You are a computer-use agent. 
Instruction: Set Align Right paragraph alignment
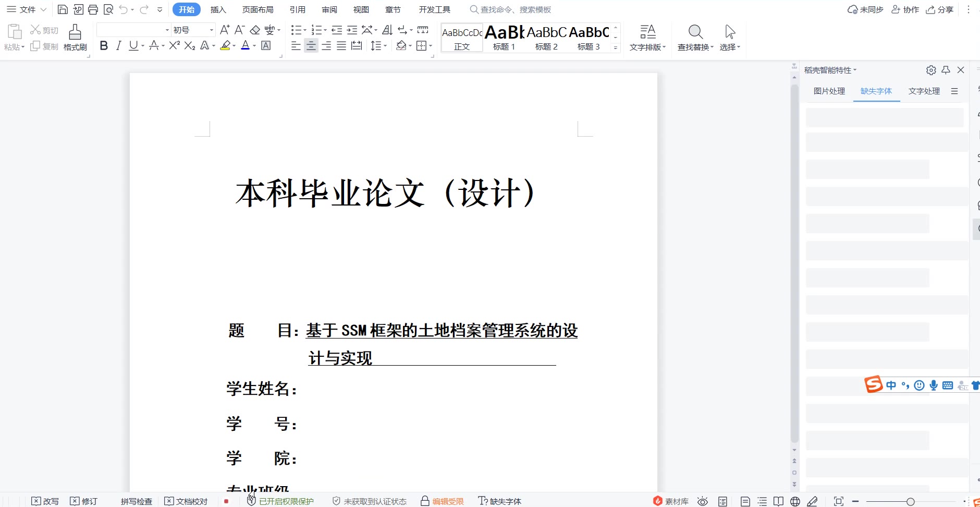(x=326, y=45)
